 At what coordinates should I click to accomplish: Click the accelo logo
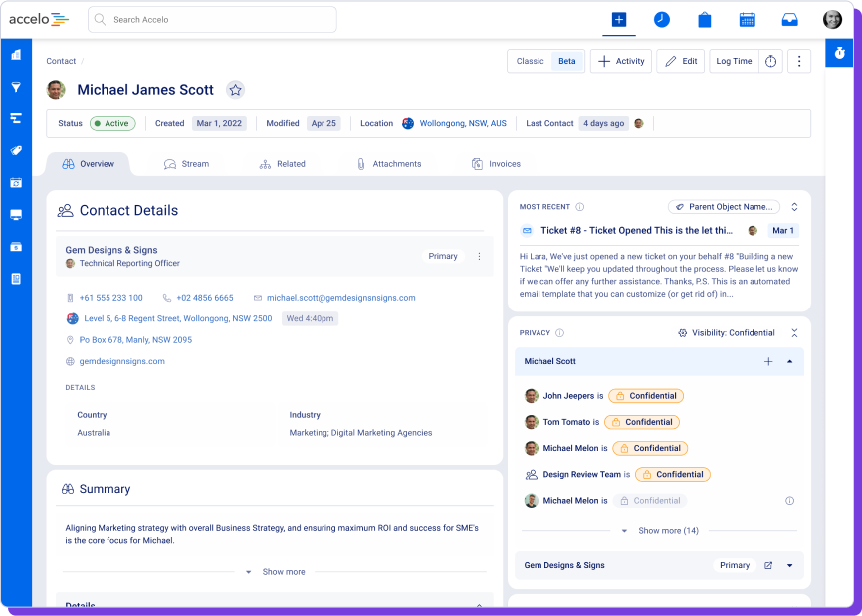coord(39,19)
